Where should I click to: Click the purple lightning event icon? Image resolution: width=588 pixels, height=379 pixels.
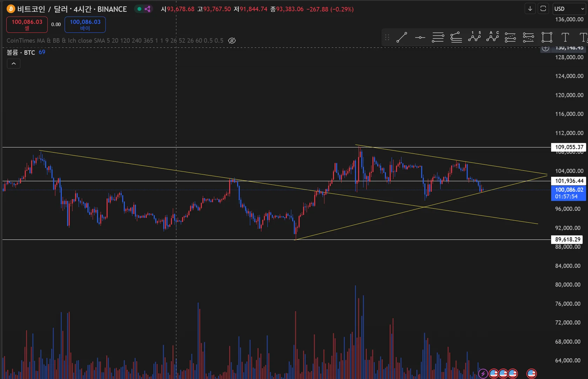(x=483, y=373)
